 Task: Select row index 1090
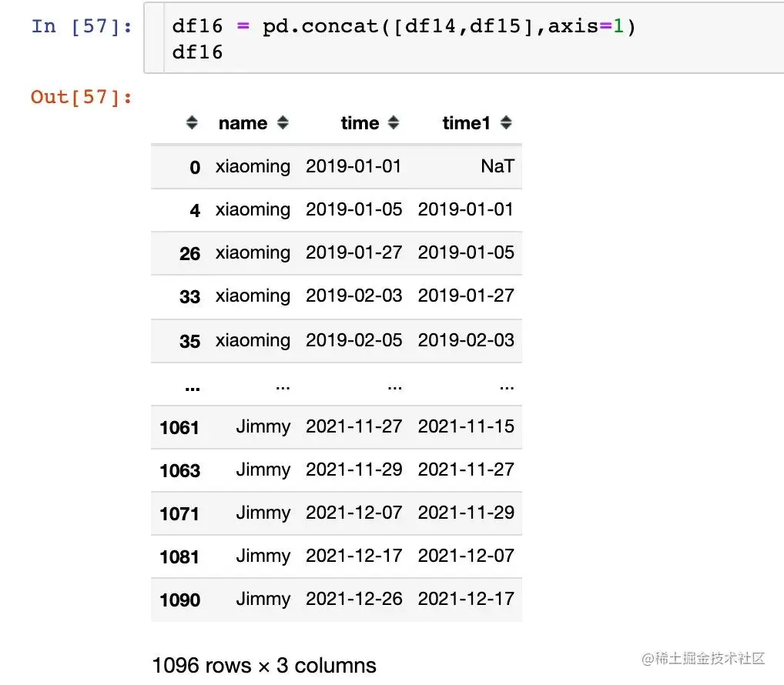(x=180, y=600)
